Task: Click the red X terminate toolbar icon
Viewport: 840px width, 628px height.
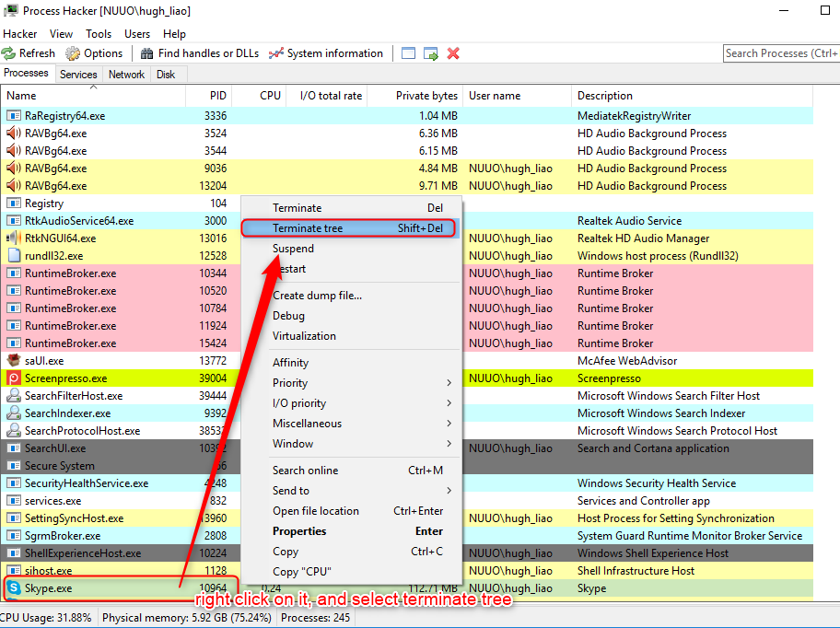Action: [453, 53]
